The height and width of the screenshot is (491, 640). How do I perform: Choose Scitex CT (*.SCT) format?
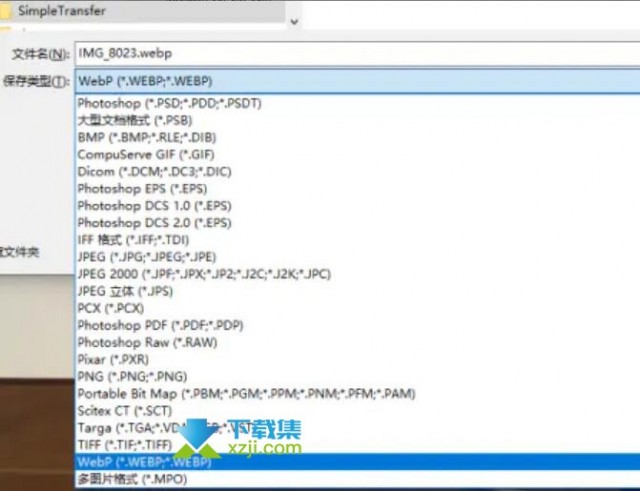click(358, 411)
